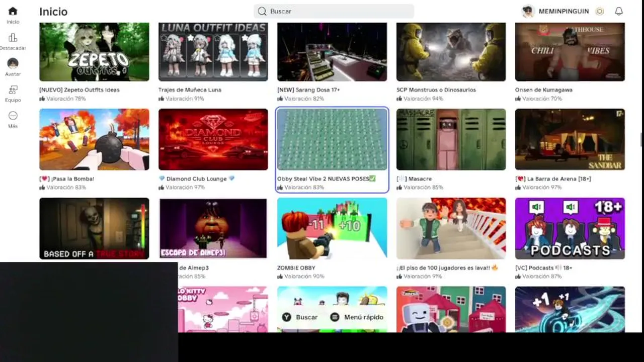This screenshot has height=362, width=644.
Task: Open the Más menu icon
Action: (13, 116)
